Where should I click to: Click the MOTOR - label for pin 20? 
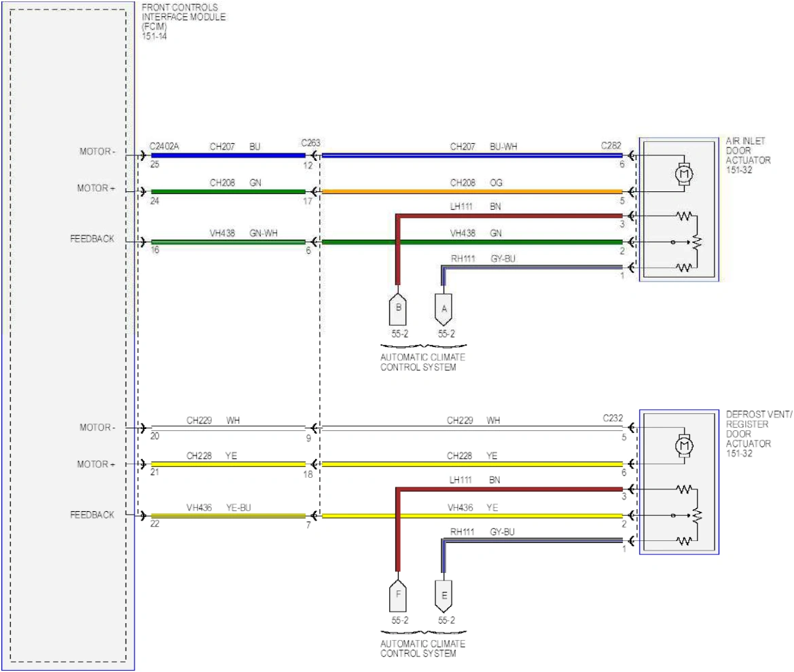pyautogui.click(x=97, y=428)
